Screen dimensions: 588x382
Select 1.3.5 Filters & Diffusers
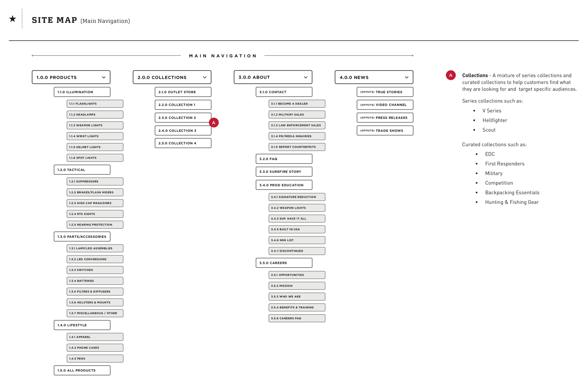click(95, 292)
